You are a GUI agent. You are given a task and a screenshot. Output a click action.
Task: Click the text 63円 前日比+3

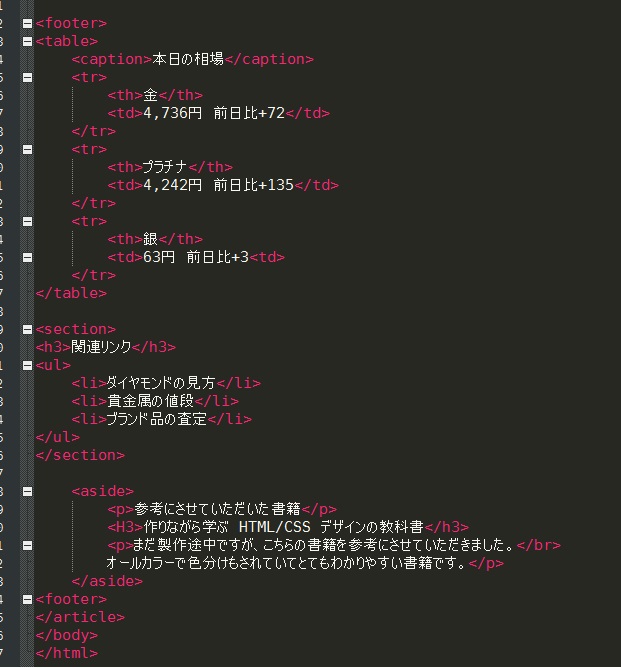(196, 257)
